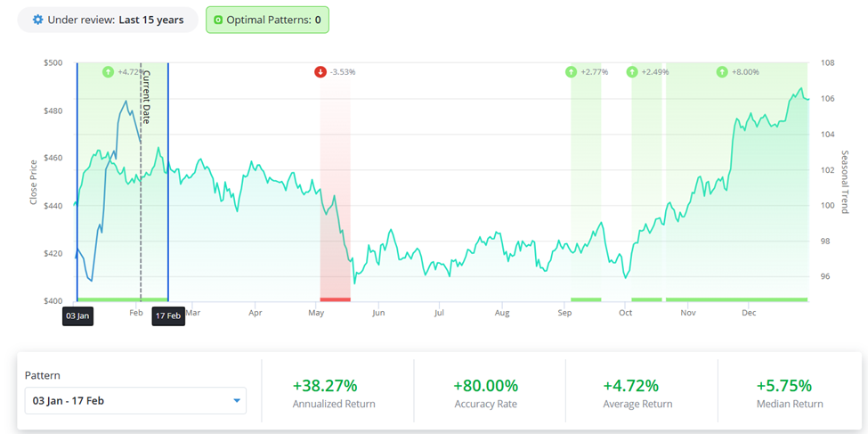Select the green early-October pattern bar on timeline
The width and height of the screenshot is (868, 434).
tap(646, 299)
